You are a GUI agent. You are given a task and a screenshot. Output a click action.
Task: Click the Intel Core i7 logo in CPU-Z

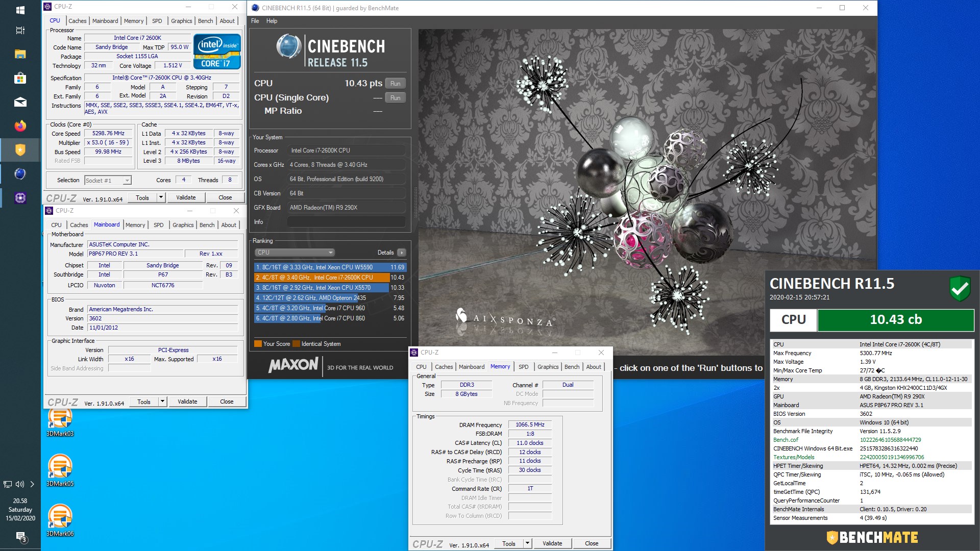217,52
